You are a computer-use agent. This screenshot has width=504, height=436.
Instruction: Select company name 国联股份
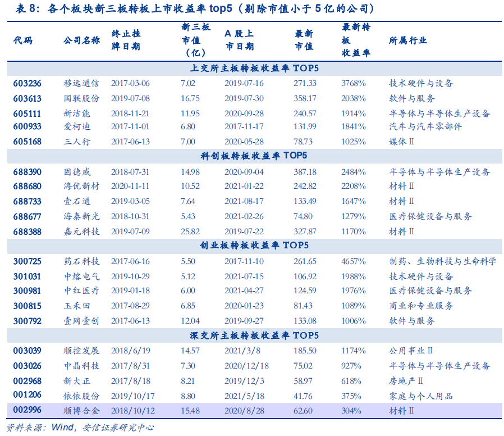click(81, 99)
